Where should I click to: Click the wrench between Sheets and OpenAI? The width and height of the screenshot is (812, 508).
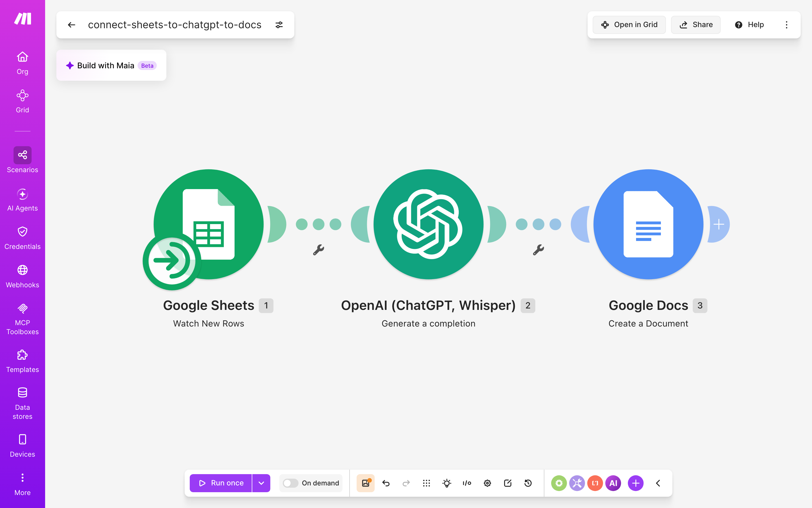click(318, 250)
